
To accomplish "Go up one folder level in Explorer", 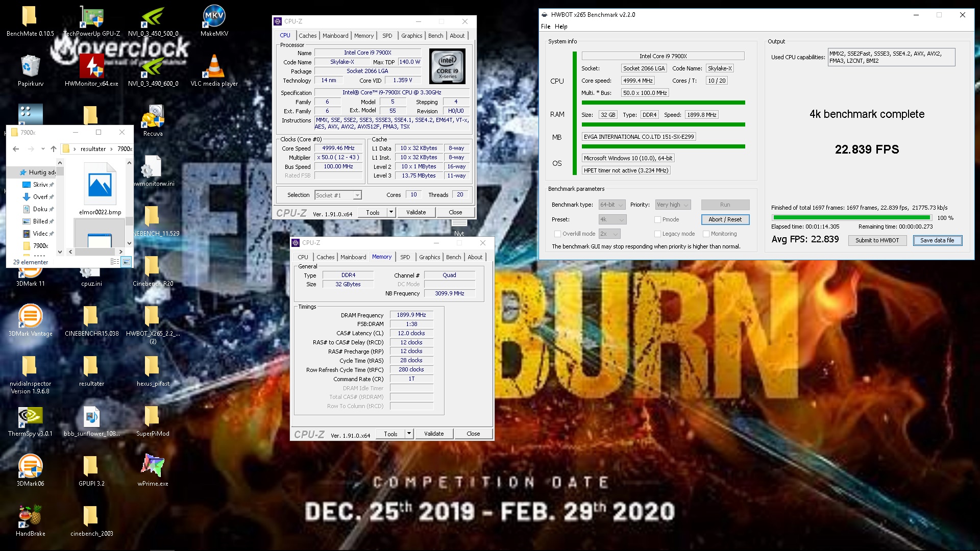I will [53, 149].
